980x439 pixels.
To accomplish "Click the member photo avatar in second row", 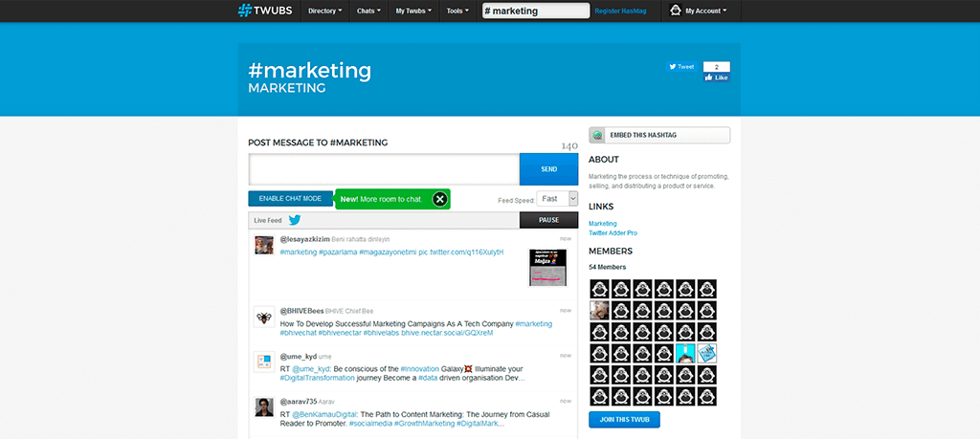I will 599,310.
